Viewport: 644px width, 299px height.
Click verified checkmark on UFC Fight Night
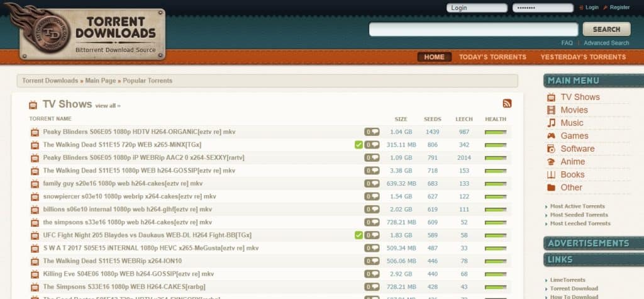(358, 235)
